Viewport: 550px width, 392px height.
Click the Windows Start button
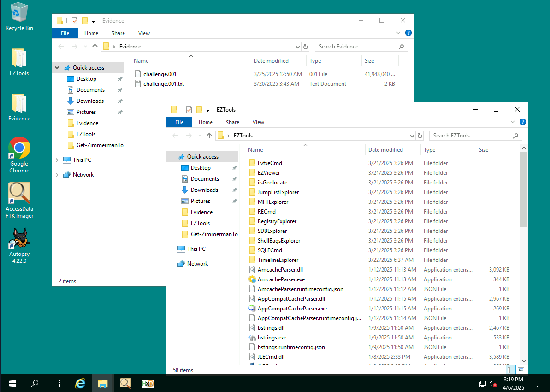(12, 383)
